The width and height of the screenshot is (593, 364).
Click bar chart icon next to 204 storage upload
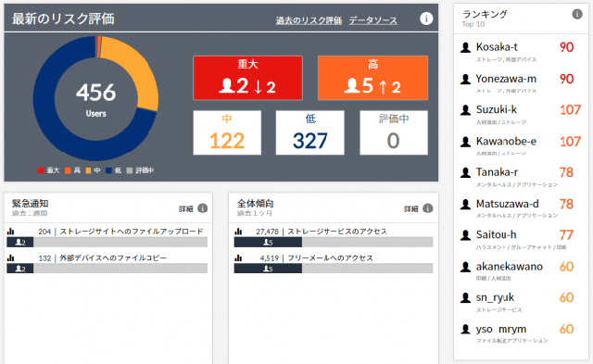point(10,232)
